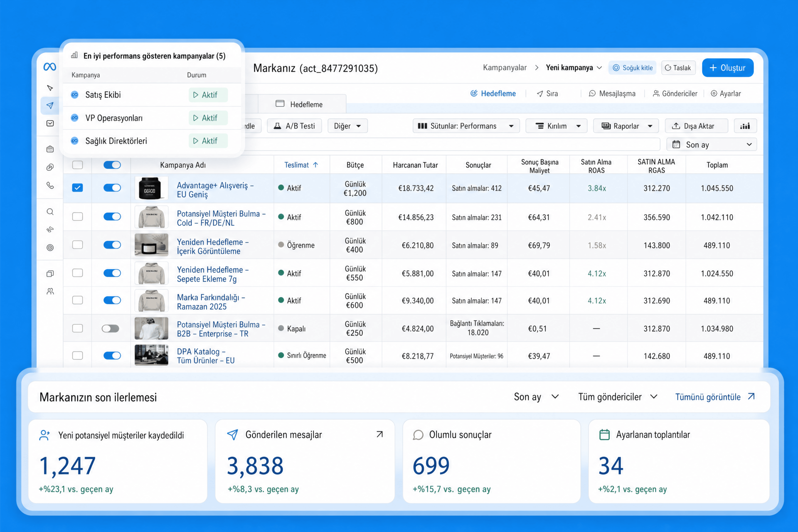Image resolution: width=798 pixels, height=532 pixels.
Task: Select the Hedefleme sub-tab with window icon
Action: click(x=302, y=104)
